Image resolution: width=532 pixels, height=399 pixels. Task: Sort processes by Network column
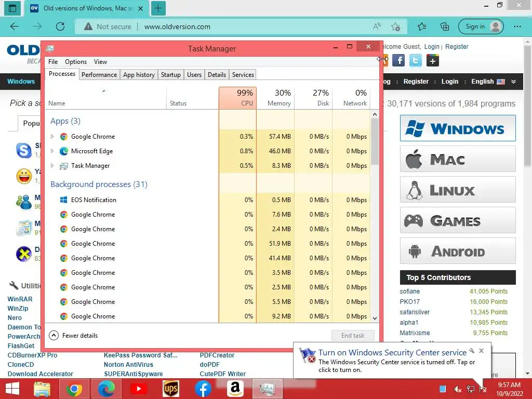pyautogui.click(x=352, y=98)
